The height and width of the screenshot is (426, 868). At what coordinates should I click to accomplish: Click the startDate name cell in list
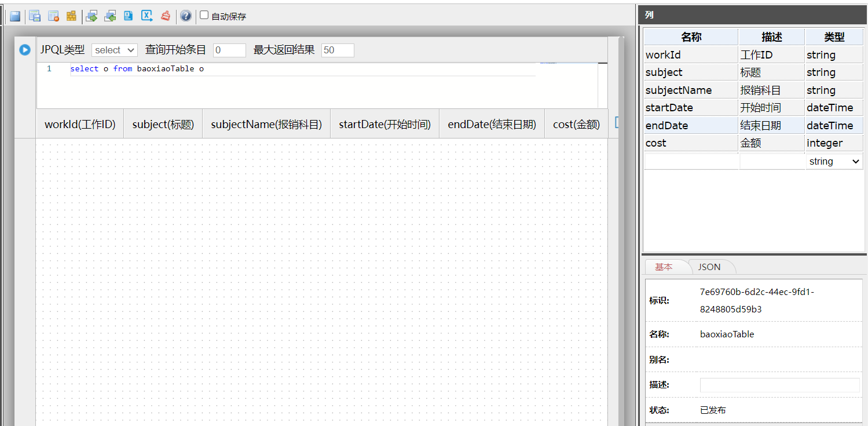[x=691, y=108]
